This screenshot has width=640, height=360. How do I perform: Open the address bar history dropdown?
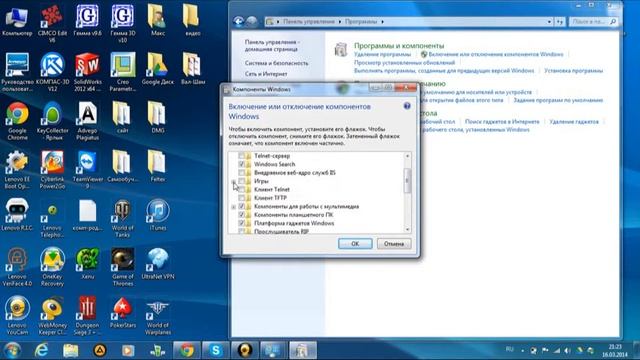[549, 22]
